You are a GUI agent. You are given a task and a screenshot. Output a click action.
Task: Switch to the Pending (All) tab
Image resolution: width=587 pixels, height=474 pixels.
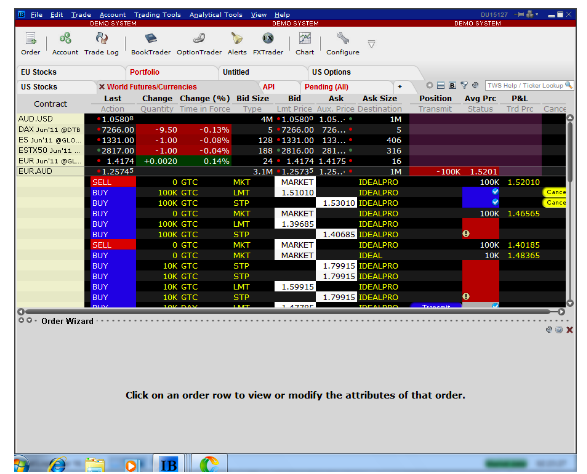[346, 86]
